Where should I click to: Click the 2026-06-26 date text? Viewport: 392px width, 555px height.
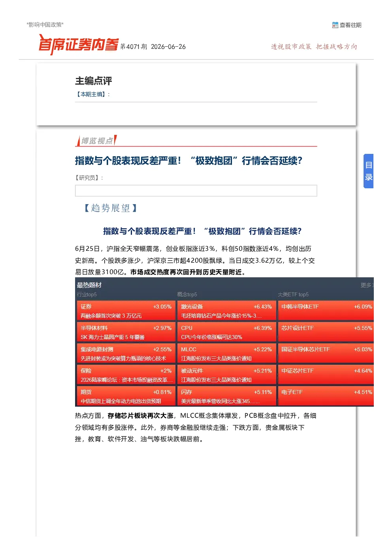pos(168,47)
